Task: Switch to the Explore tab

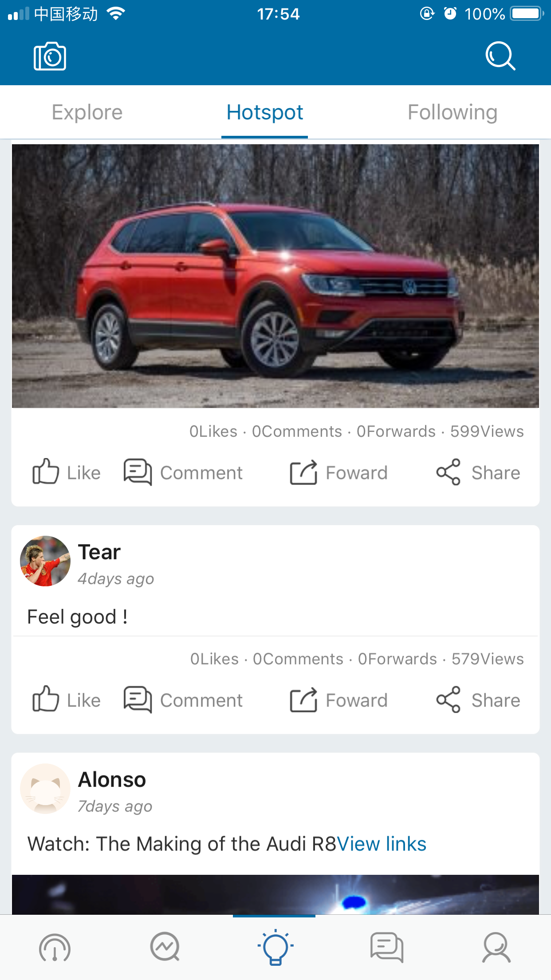Action: [x=87, y=112]
